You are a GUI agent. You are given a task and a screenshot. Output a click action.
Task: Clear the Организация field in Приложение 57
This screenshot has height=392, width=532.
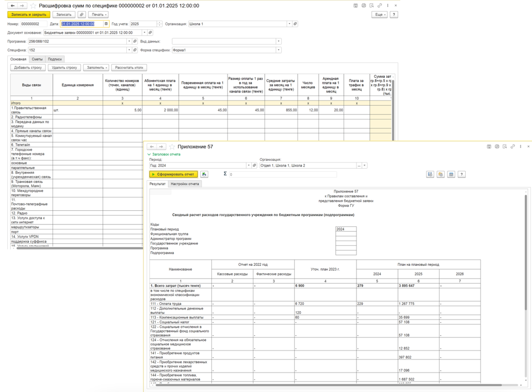click(364, 166)
